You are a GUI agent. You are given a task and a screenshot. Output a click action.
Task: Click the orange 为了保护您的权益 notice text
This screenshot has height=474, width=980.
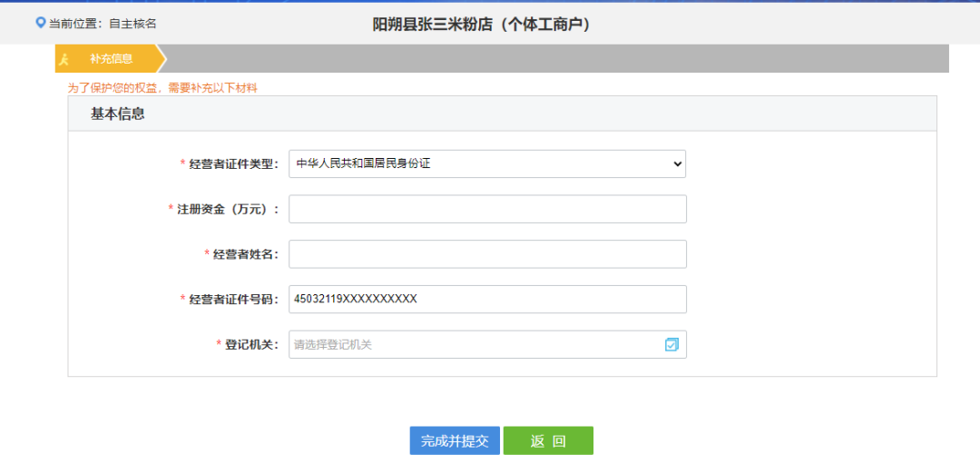[x=162, y=88]
